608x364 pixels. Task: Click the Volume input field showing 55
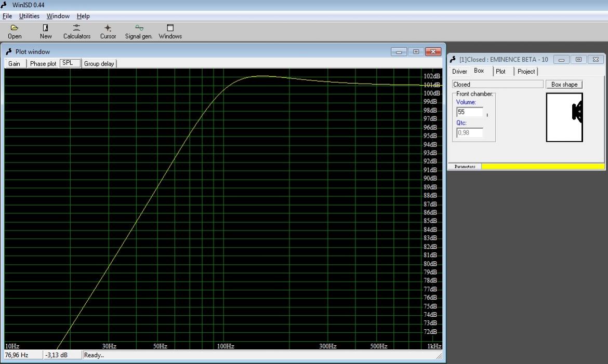[x=470, y=112]
